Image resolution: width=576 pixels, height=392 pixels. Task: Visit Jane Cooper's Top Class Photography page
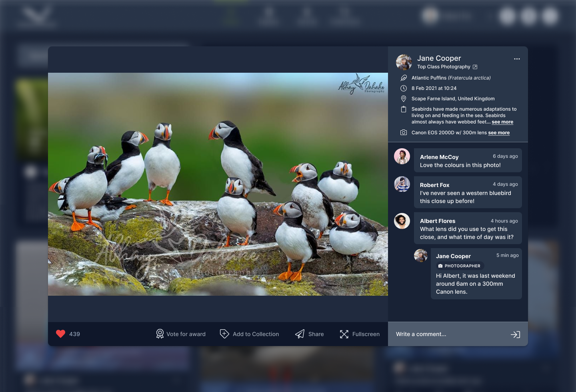(444, 67)
